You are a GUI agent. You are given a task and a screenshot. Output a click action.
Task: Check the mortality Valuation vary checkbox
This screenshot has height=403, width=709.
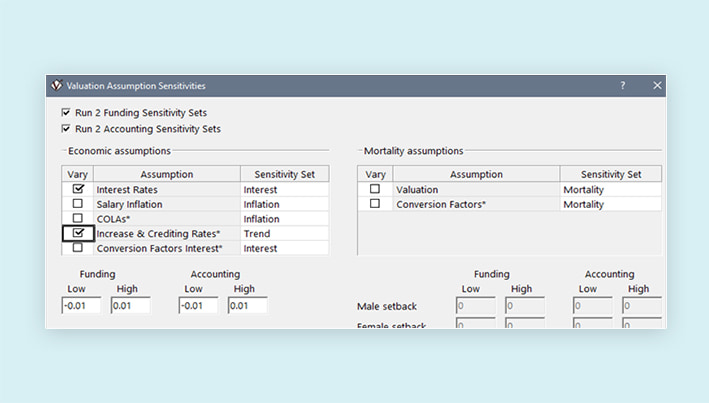coord(375,189)
